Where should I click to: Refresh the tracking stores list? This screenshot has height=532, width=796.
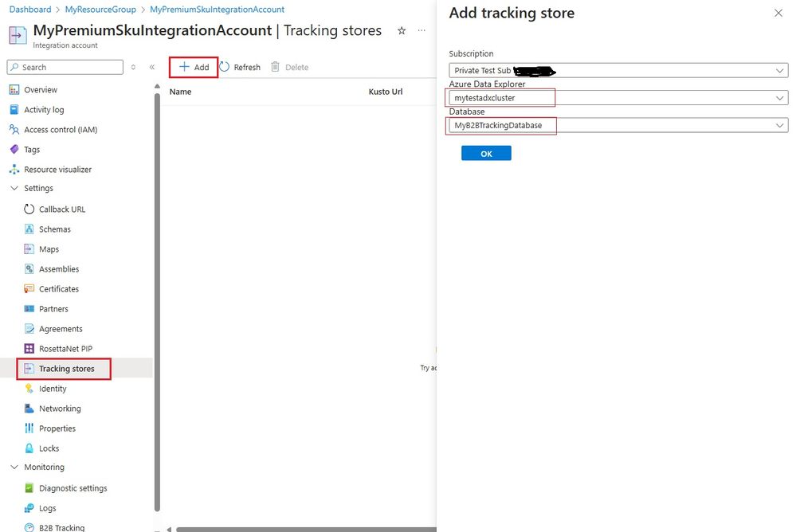tap(240, 67)
